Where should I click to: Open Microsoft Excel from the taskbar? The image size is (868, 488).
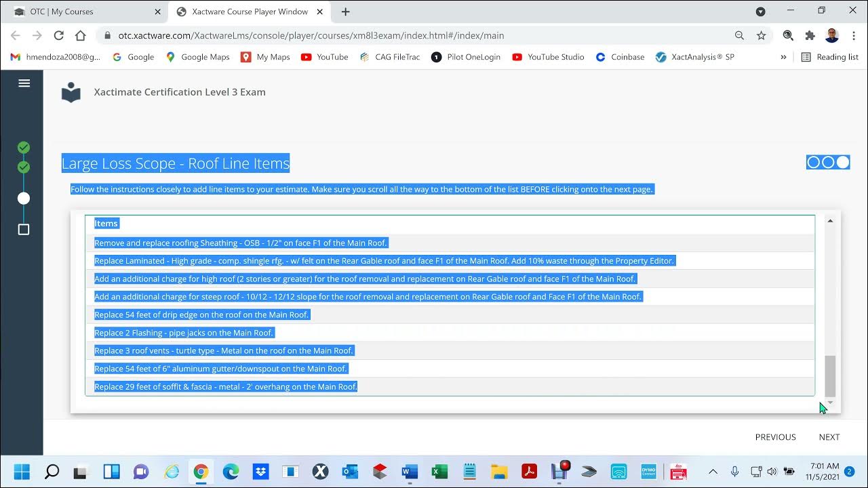439,471
